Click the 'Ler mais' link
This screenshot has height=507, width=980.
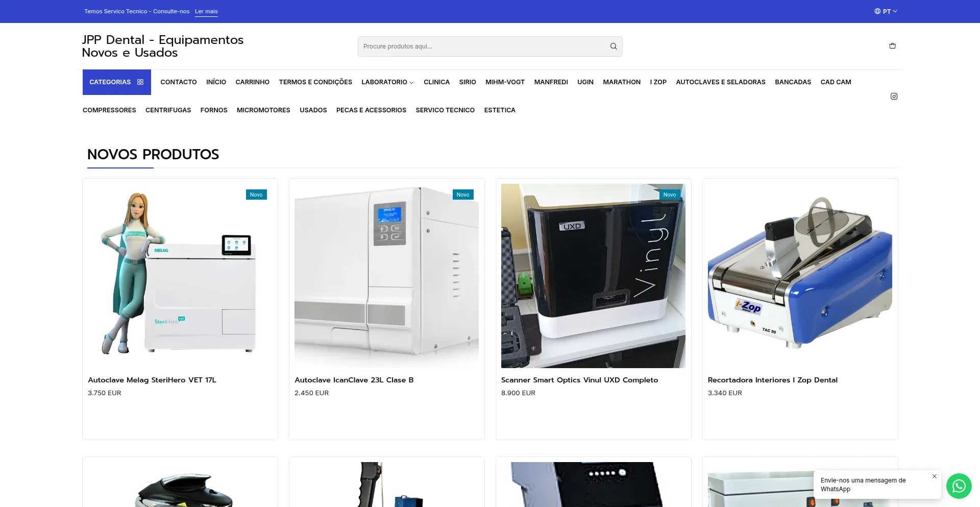coord(206,11)
